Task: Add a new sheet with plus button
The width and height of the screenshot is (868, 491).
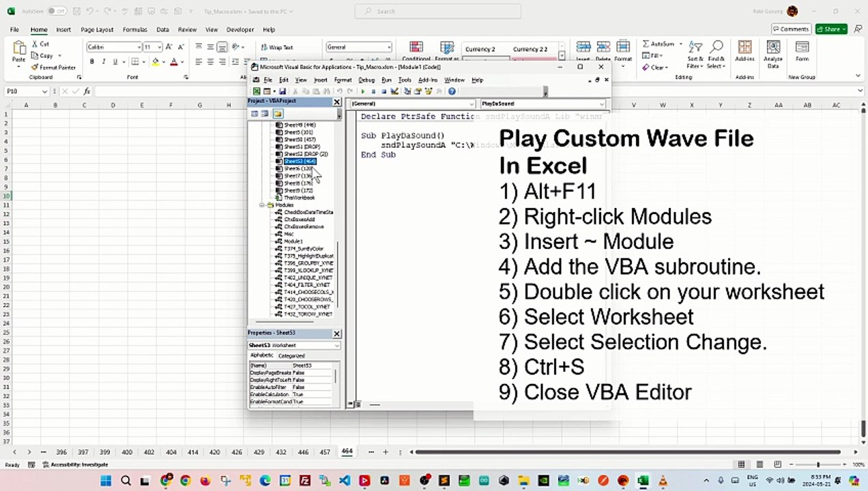Action: coord(385,452)
